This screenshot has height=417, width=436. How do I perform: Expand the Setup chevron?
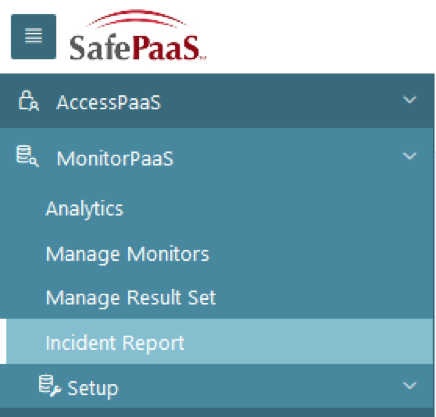pyautogui.click(x=410, y=386)
